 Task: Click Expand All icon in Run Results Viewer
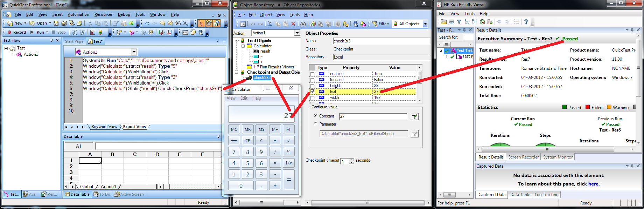pos(467,22)
